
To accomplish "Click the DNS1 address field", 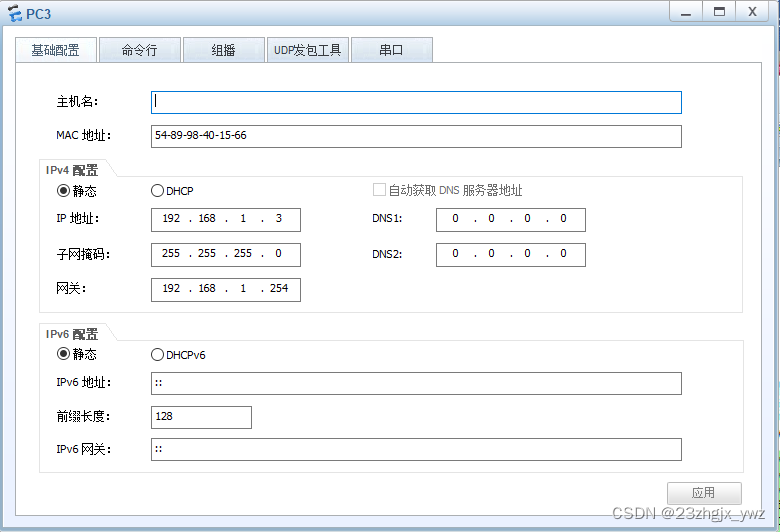I will point(511,219).
